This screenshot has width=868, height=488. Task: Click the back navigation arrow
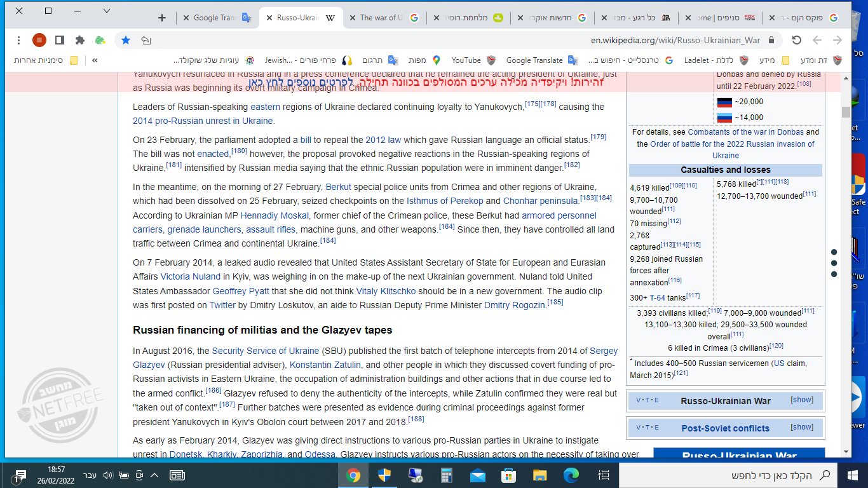[x=817, y=39]
